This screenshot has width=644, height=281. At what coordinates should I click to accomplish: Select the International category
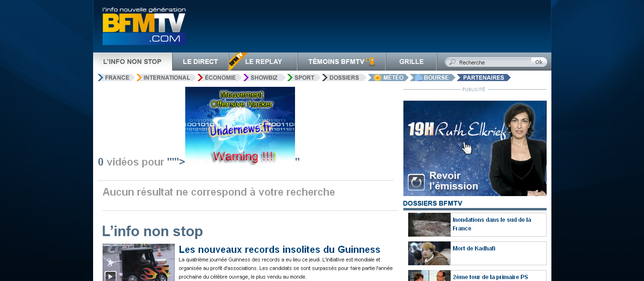pyautogui.click(x=167, y=78)
